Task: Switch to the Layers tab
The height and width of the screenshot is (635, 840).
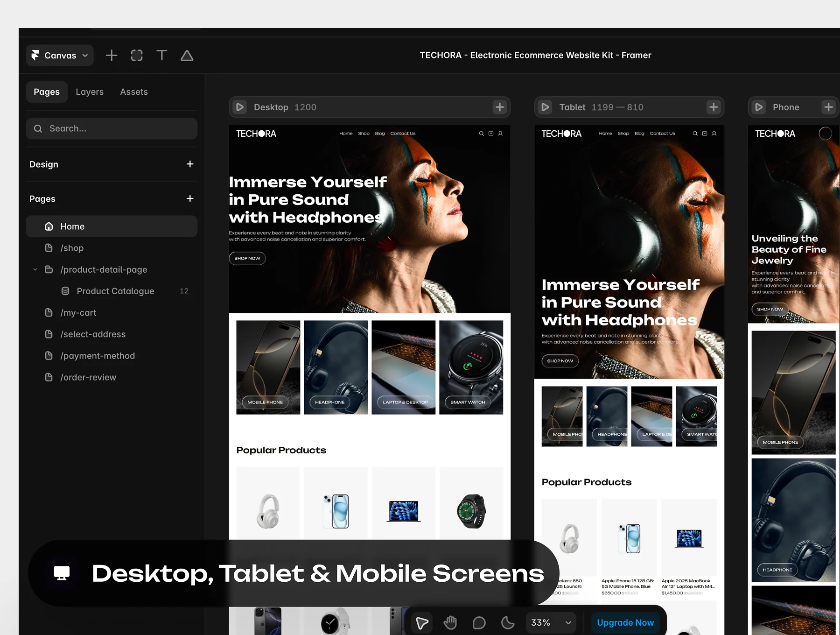Action: 90,92
